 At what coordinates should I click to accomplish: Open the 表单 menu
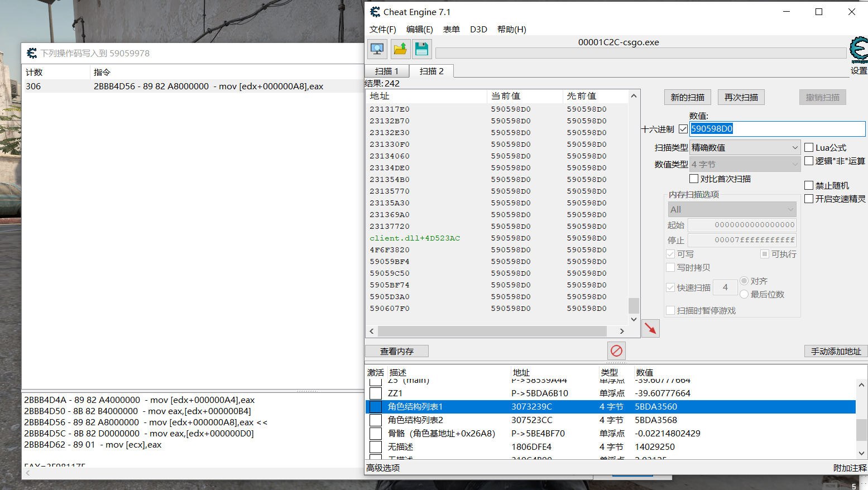click(451, 29)
